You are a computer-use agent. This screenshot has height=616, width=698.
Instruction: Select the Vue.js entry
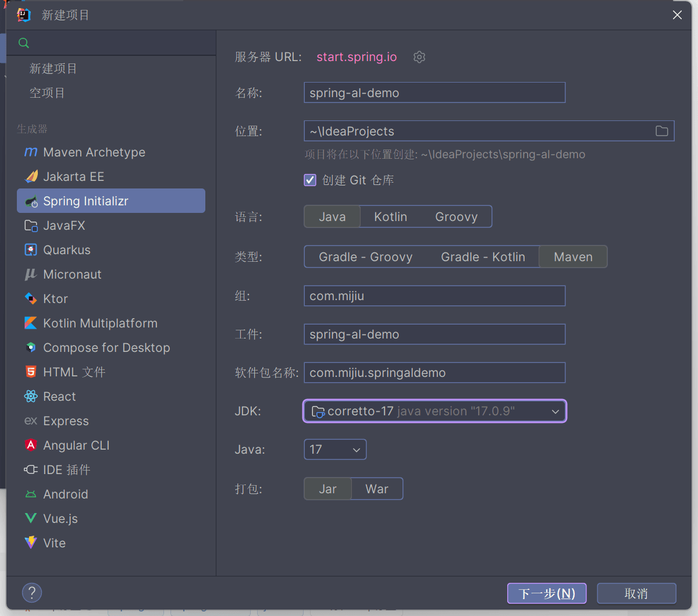(111, 519)
